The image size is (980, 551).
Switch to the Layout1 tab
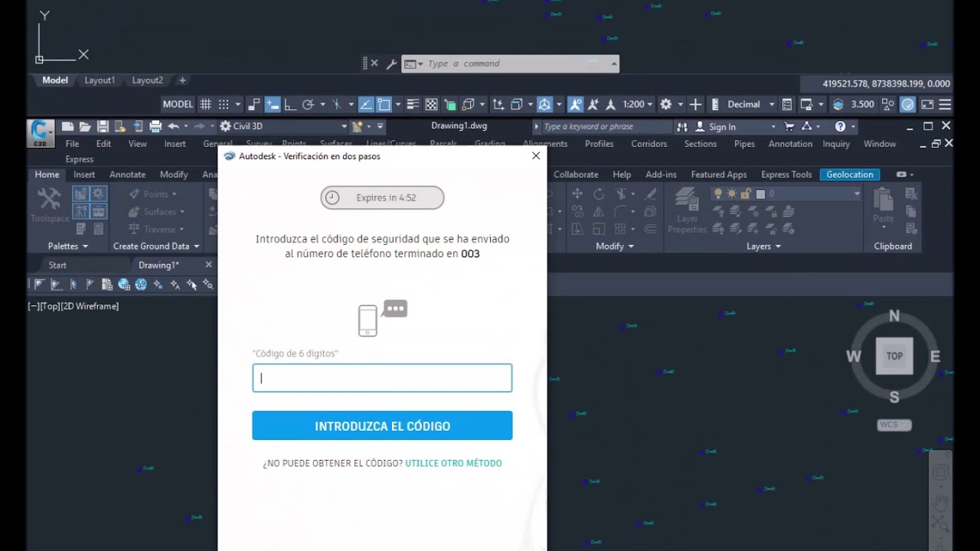click(100, 80)
